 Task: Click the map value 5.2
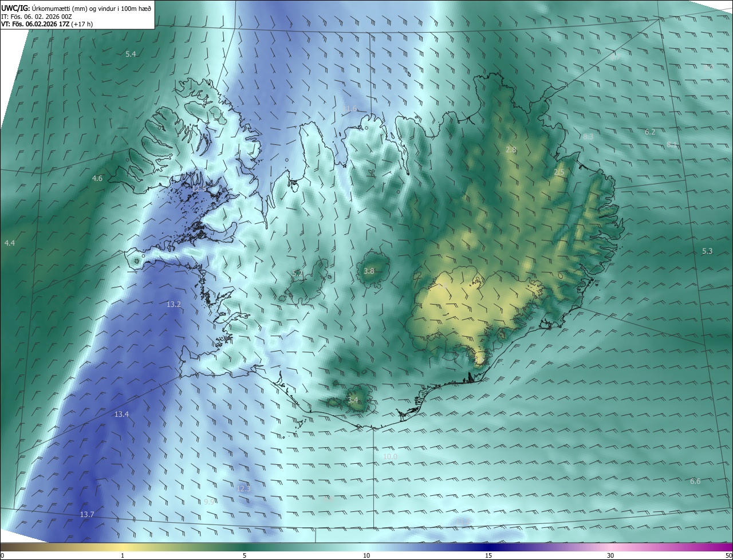tap(297, 274)
